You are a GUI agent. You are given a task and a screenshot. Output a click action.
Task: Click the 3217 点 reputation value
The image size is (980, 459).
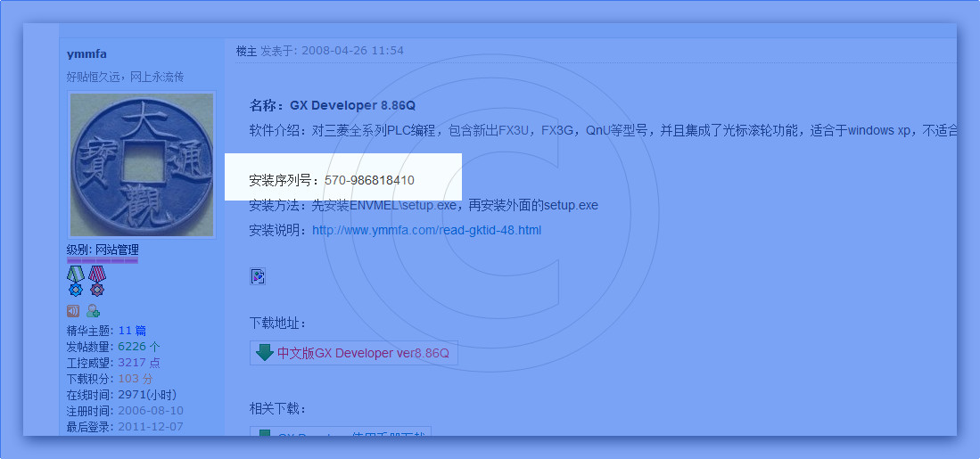[x=139, y=363]
